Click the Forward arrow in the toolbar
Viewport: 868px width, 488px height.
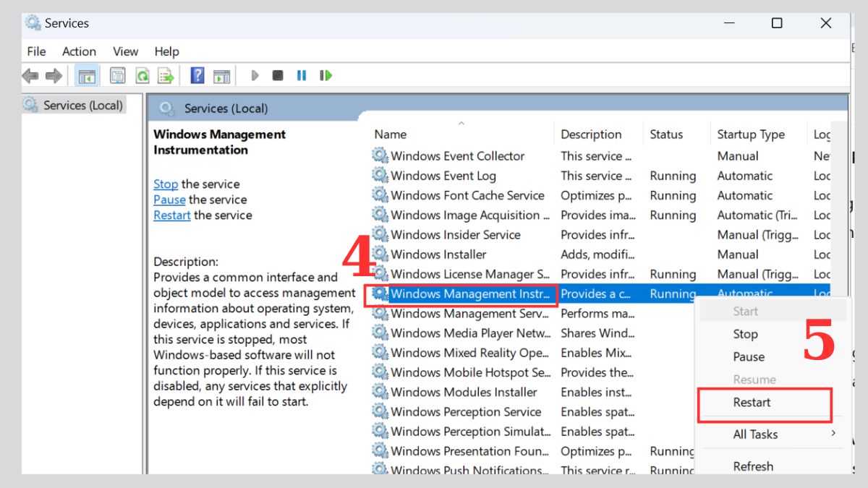pyautogui.click(x=54, y=75)
